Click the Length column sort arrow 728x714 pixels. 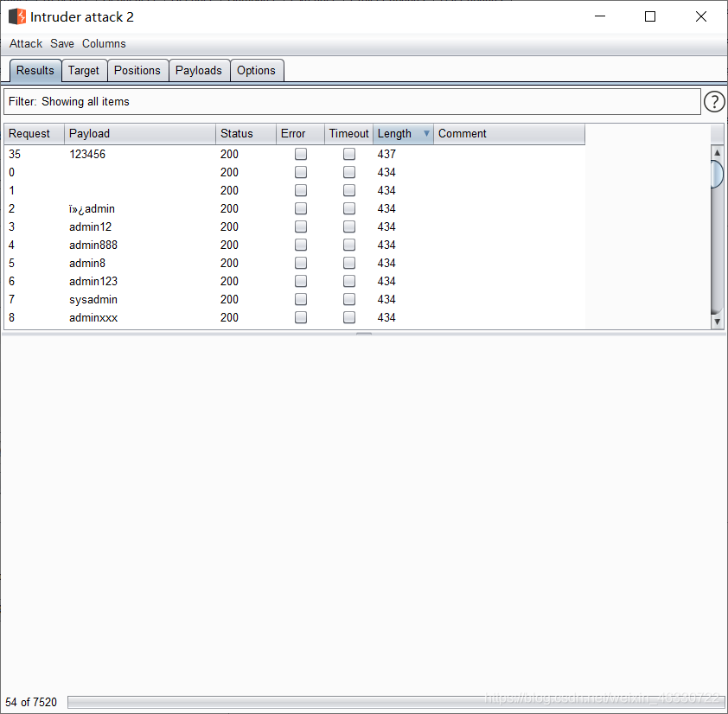426,134
